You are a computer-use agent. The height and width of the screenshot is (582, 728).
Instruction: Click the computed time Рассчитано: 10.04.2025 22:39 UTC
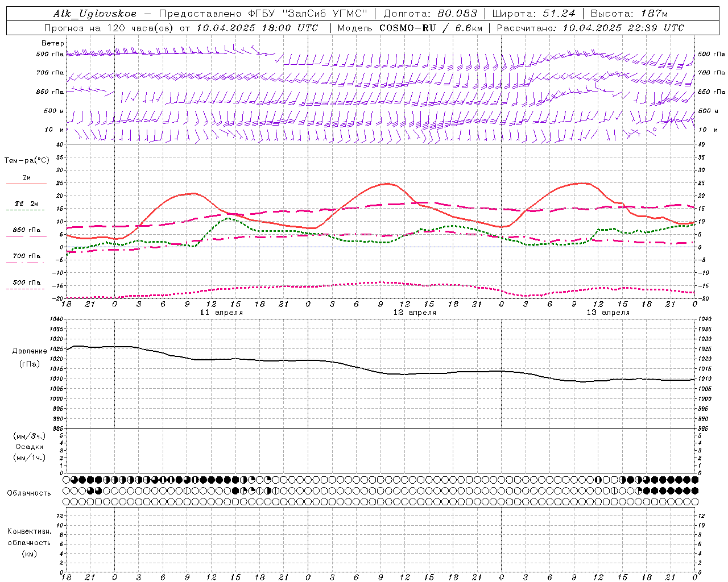pos(590,28)
